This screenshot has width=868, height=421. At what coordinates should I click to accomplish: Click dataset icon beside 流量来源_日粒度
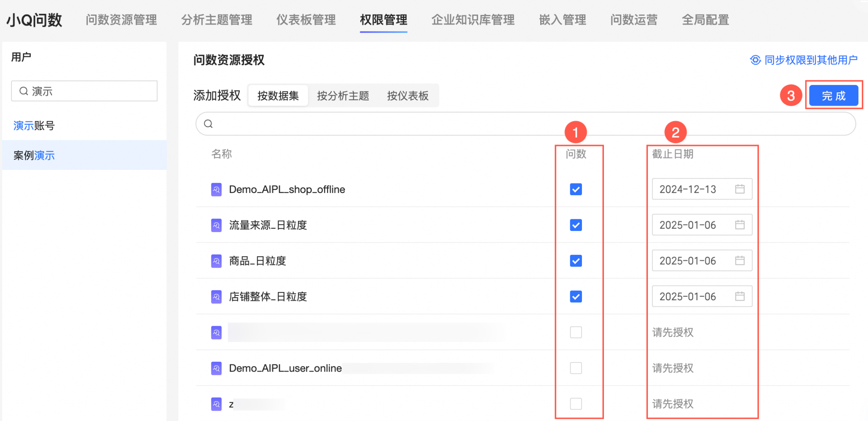click(x=216, y=225)
